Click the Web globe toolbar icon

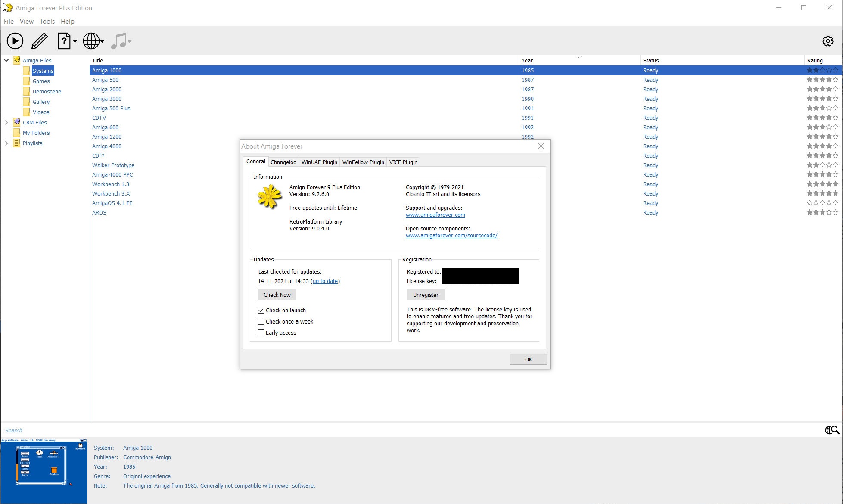click(x=91, y=41)
